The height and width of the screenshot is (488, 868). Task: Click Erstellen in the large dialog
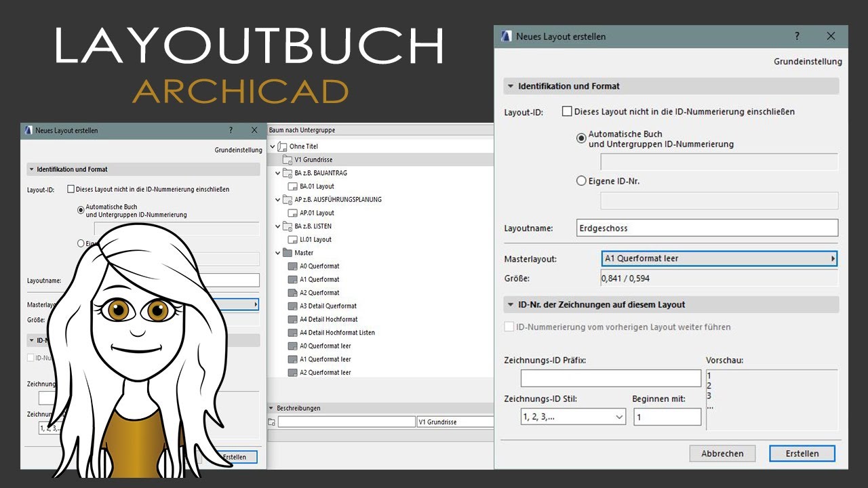802,453
